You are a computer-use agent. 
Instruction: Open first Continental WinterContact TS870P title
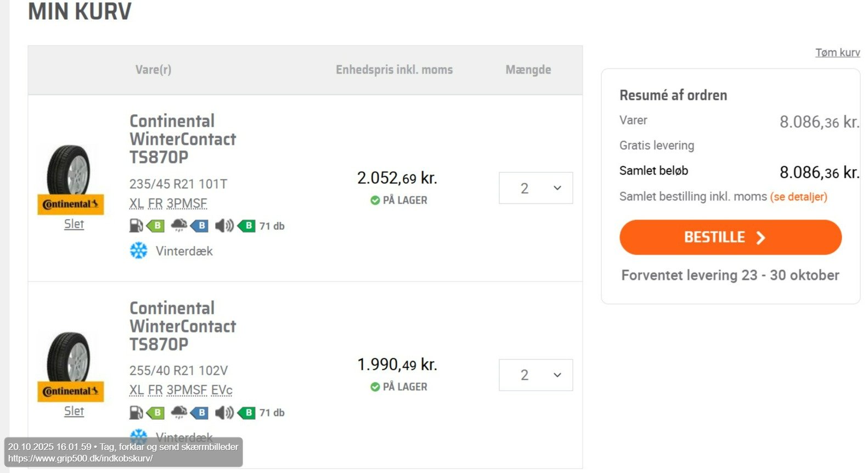pyautogui.click(x=183, y=139)
